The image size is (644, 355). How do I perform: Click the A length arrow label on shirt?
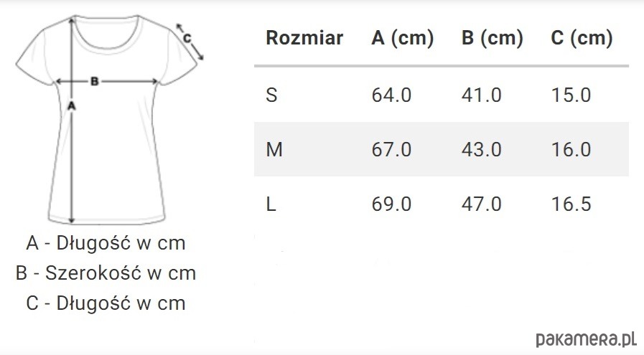pyautogui.click(x=72, y=106)
